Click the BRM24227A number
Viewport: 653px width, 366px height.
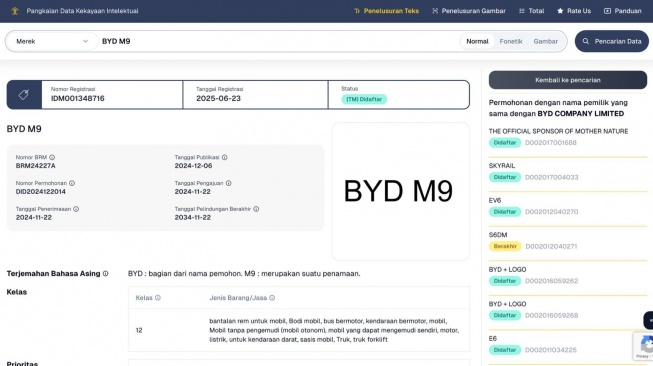click(35, 166)
